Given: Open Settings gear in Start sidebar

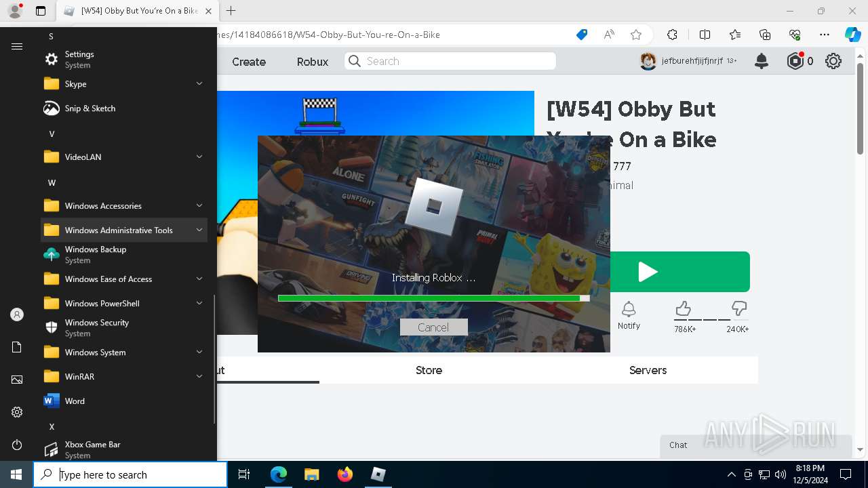Looking at the screenshot, I should pos(17,412).
